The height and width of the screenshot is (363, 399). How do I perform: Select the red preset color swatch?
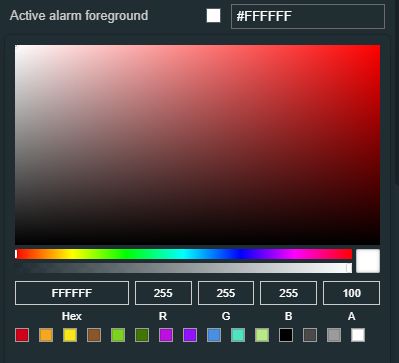pos(22,335)
